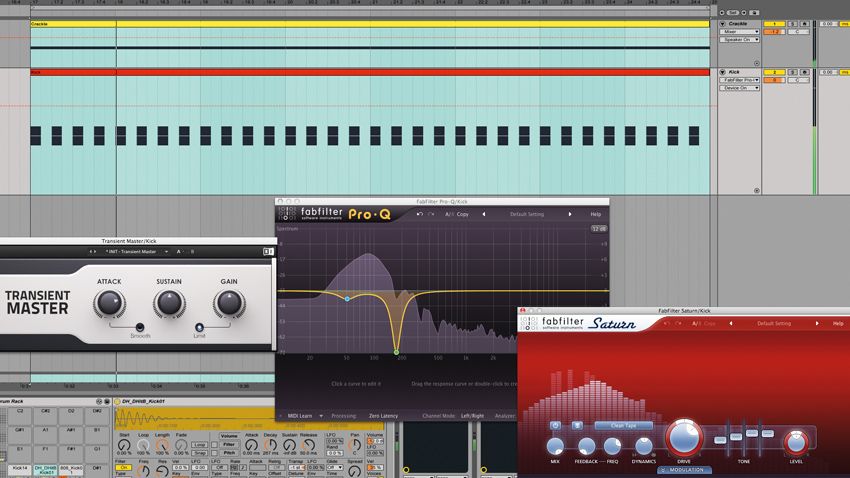Click MIDI Learn in the Pro-Q bottom bar
The height and width of the screenshot is (478, 850).
click(300, 416)
